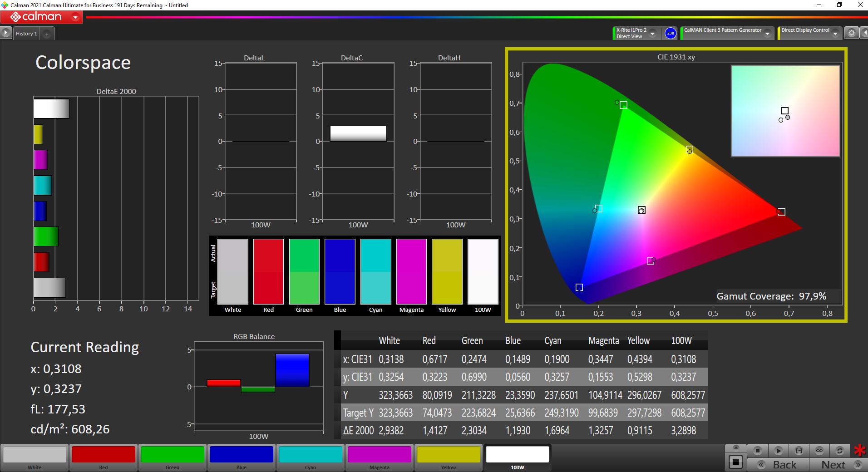Expand the Direct Display Control dropdown
The image size is (868, 472).
(835, 34)
